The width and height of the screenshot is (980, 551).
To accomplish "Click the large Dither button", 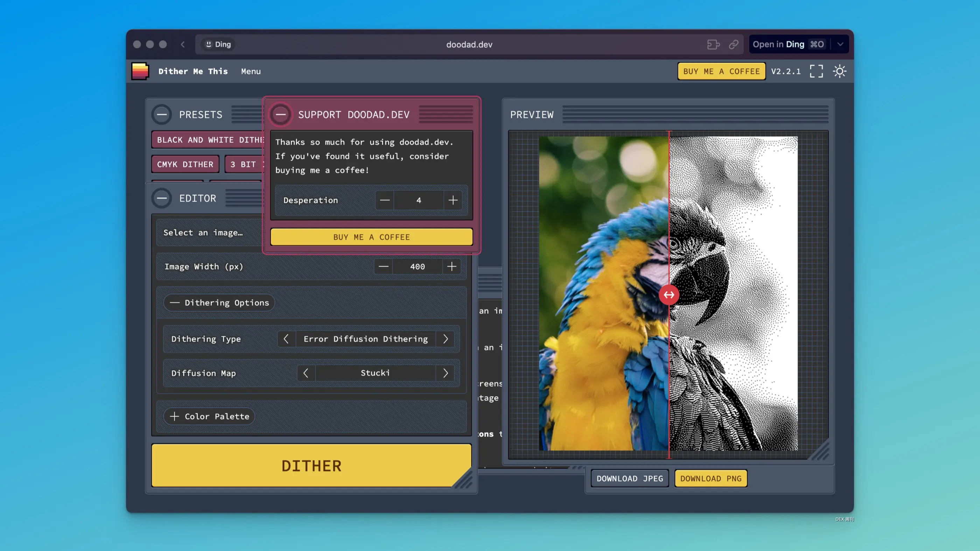I will [311, 466].
